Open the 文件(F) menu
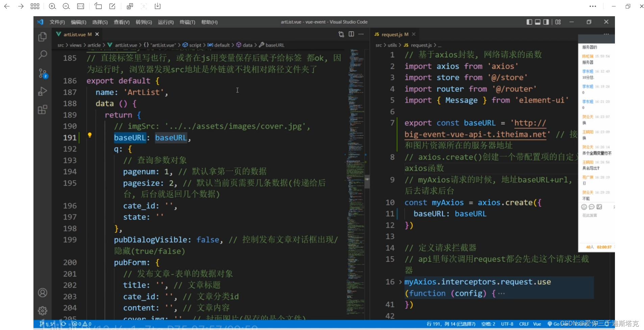The image size is (644, 330). pos(57,22)
